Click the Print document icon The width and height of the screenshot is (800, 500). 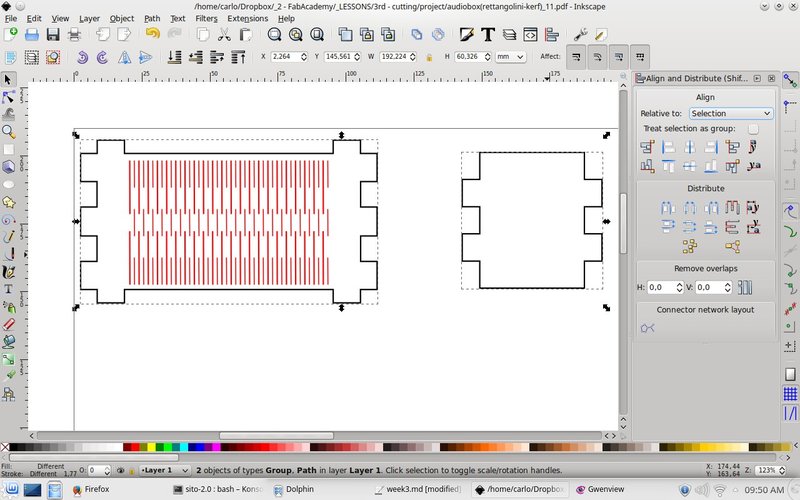74,34
